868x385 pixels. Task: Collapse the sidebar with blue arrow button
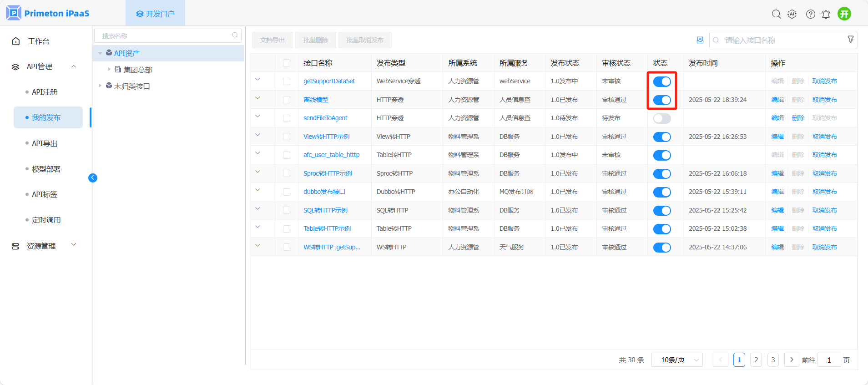tap(93, 178)
